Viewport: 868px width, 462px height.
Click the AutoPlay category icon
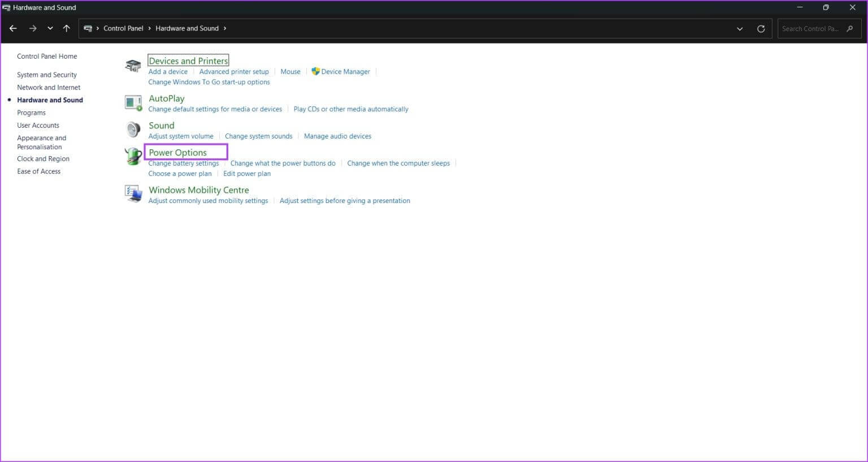pyautogui.click(x=133, y=103)
